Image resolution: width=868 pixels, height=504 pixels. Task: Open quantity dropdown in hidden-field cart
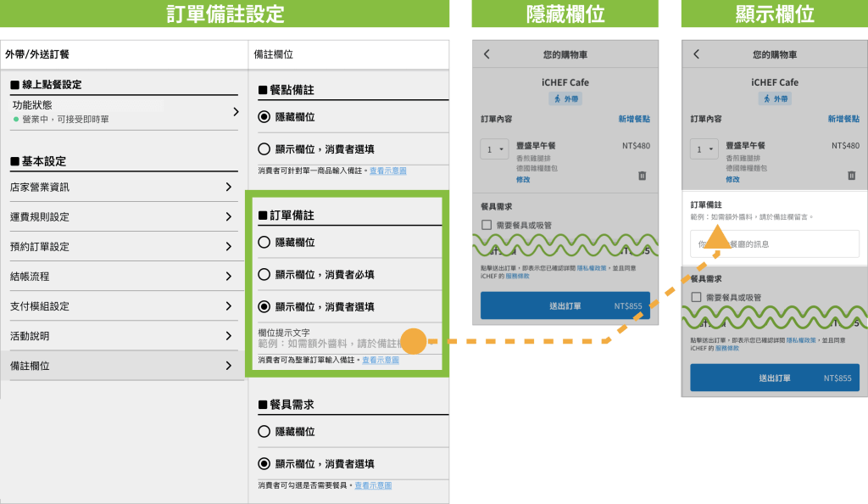[494, 150]
